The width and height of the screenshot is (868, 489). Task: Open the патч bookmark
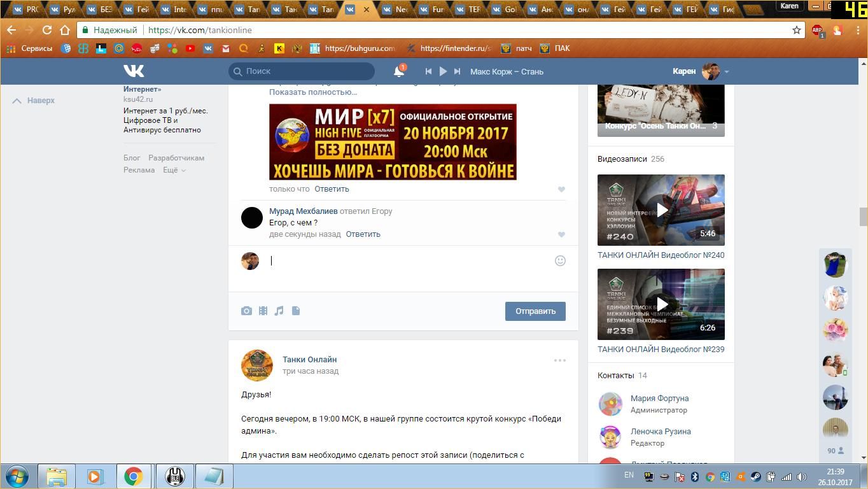pos(516,48)
